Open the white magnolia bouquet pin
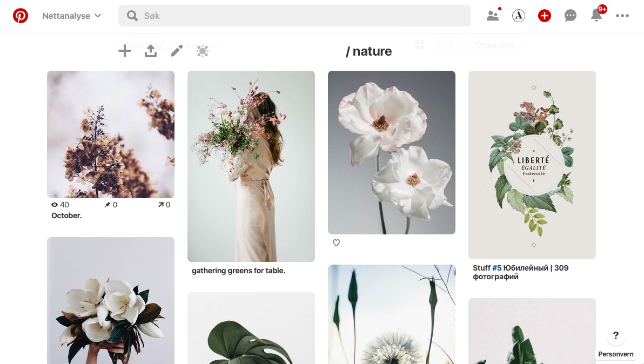Viewport: 644px width, 364px height. point(110,300)
